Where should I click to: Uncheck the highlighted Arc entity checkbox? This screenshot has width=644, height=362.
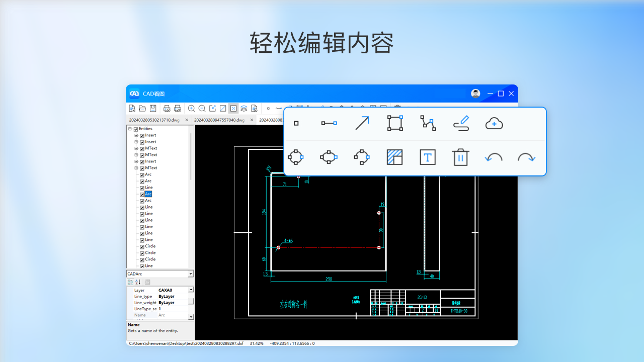point(142,194)
